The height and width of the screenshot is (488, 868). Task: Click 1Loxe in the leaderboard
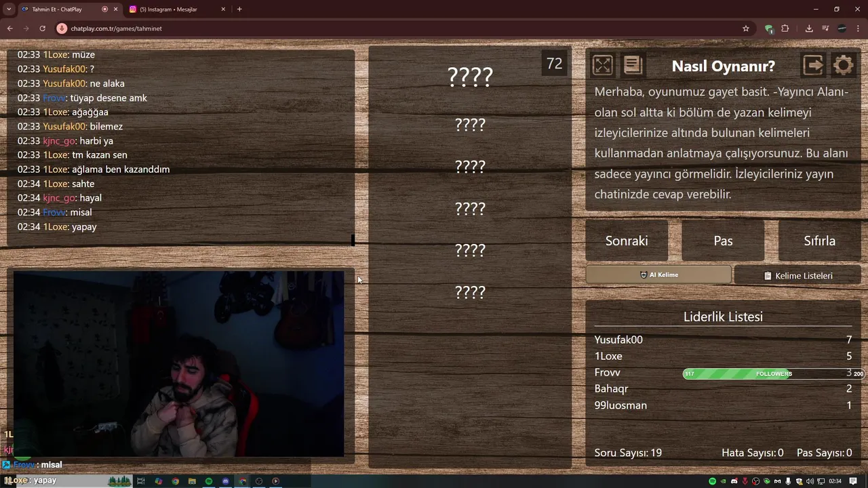[x=608, y=356]
